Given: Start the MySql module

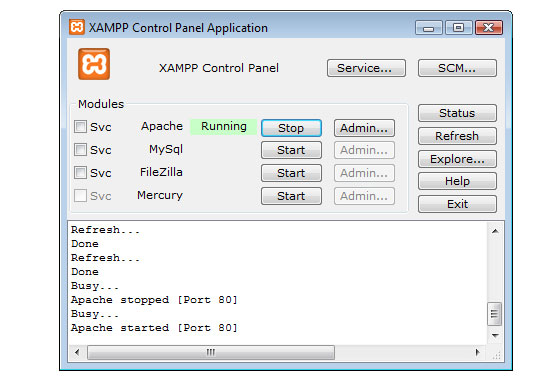Looking at the screenshot, I should pos(291,150).
